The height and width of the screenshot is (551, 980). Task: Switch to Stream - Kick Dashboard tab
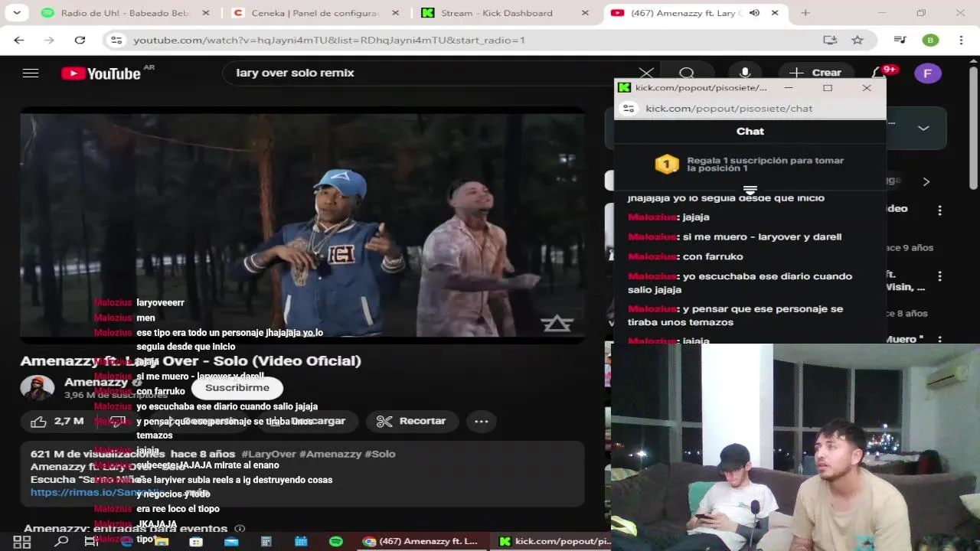(506, 13)
